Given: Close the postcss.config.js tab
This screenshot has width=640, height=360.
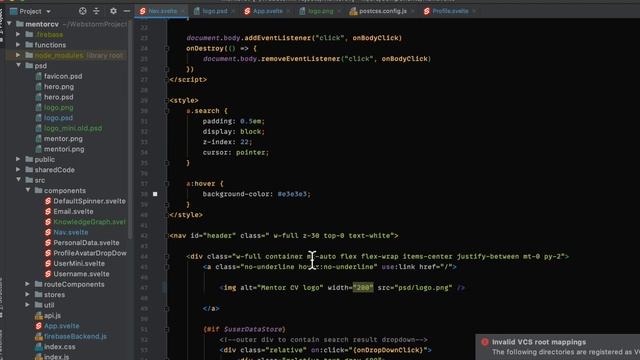Looking at the screenshot, I should (x=412, y=11).
